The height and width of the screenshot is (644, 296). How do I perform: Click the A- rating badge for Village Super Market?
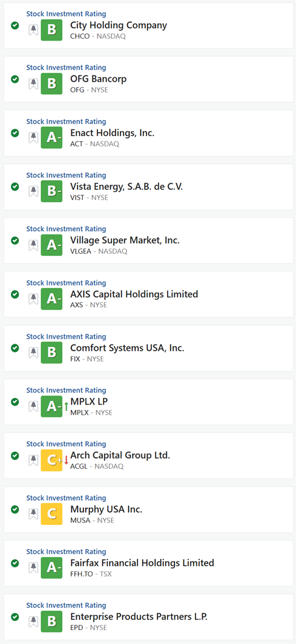[51, 245]
